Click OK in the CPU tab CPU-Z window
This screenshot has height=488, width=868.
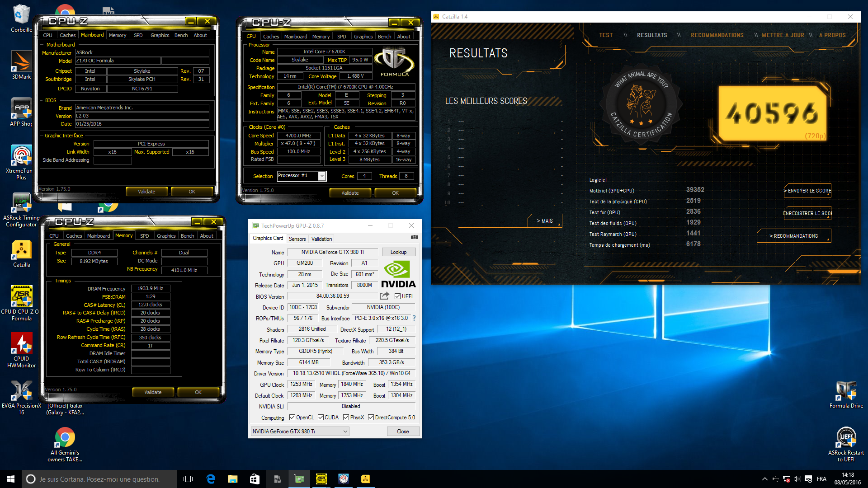point(395,193)
